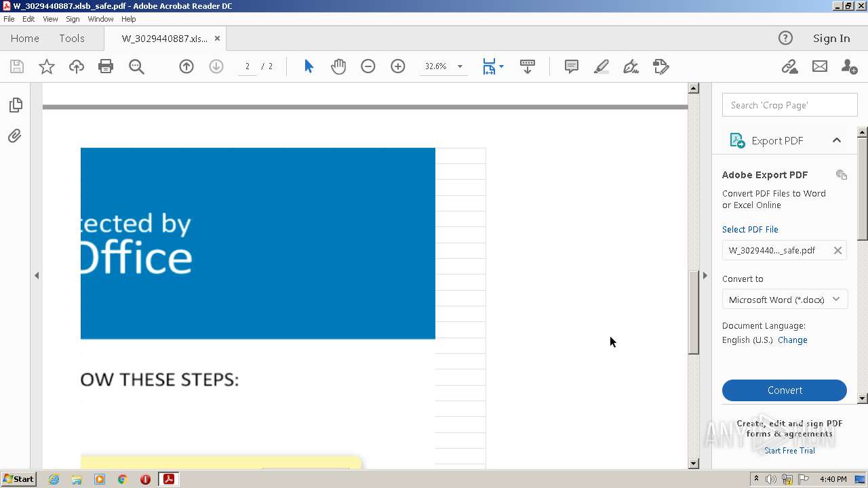The width and height of the screenshot is (868, 488).
Task: Open the View menu
Action: click(x=51, y=19)
